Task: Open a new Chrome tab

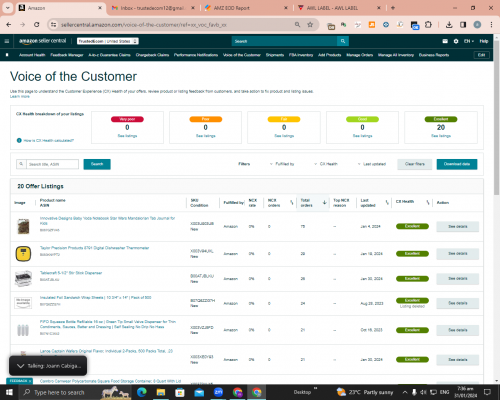Action: coord(393,8)
